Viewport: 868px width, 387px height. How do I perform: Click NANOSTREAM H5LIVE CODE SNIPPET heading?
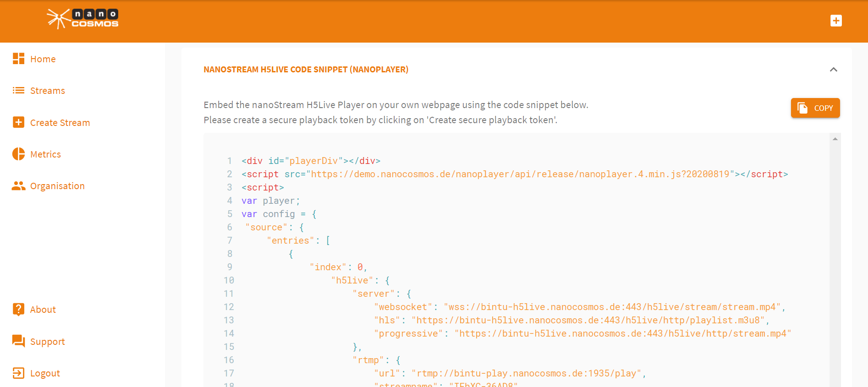306,70
